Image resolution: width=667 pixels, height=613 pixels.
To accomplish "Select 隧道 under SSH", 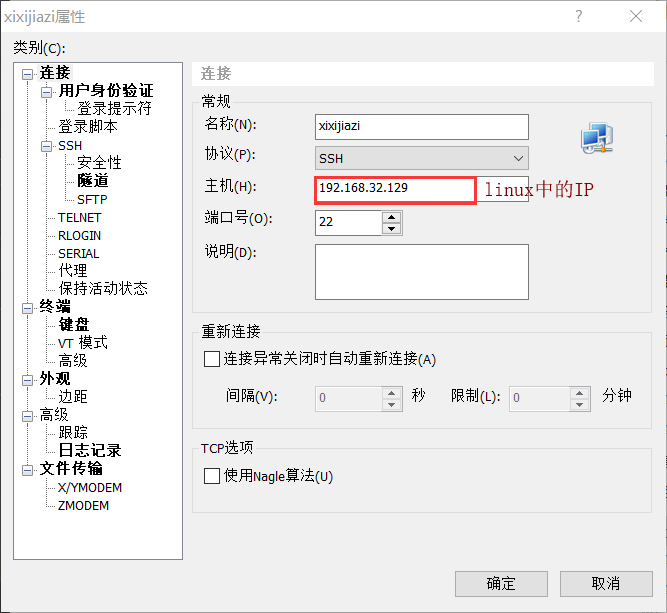I will coord(93,180).
